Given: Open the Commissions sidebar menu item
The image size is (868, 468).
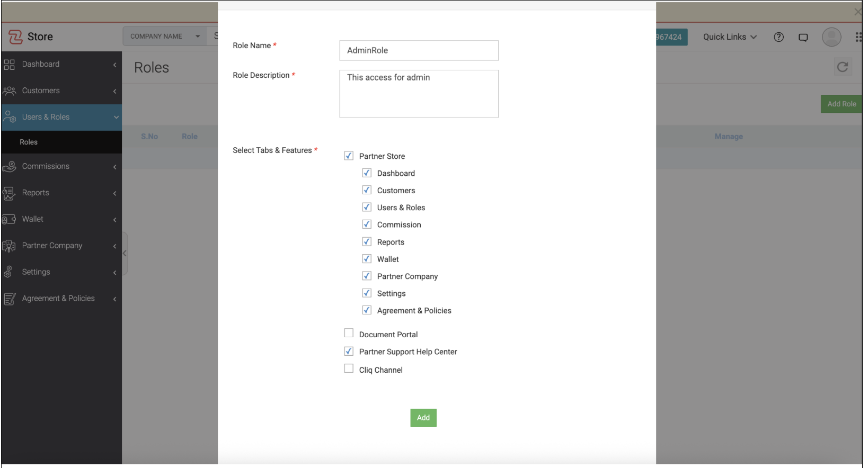Looking at the screenshot, I should 61,167.
